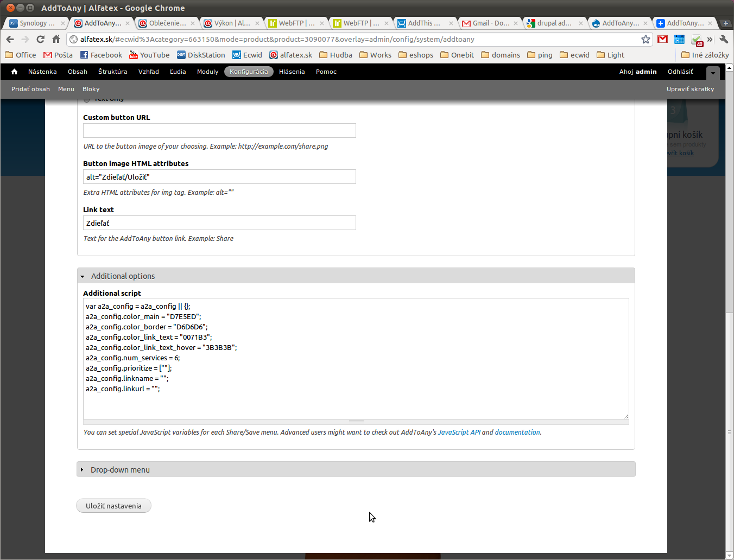Show hidden extensions chevron
734x560 pixels.
click(x=710, y=39)
